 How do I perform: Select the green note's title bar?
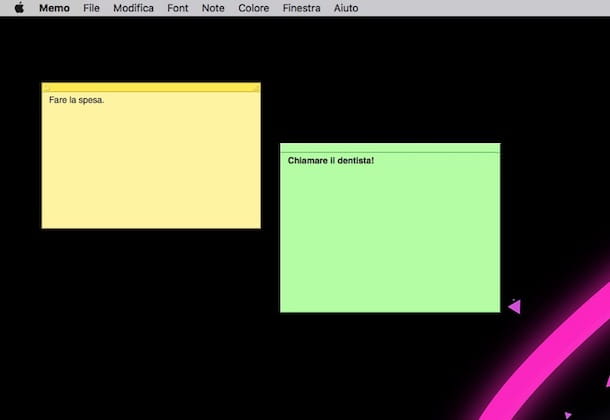(390, 148)
